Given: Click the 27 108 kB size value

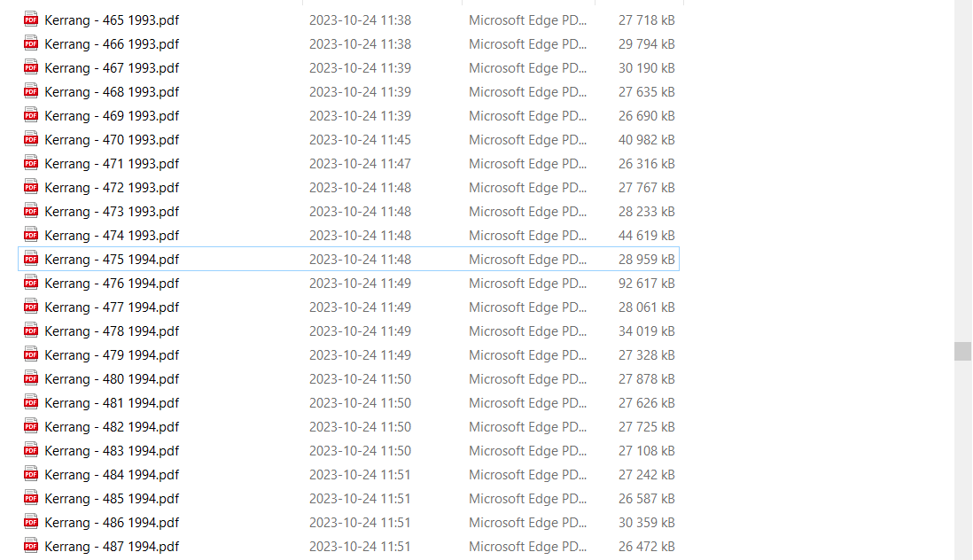Looking at the screenshot, I should (x=646, y=451).
